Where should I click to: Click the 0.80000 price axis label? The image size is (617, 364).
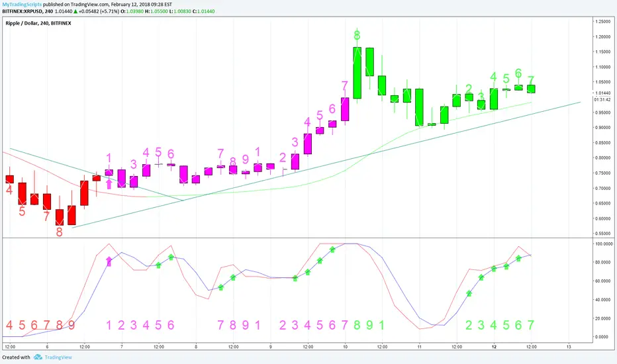(x=603, y=158)
